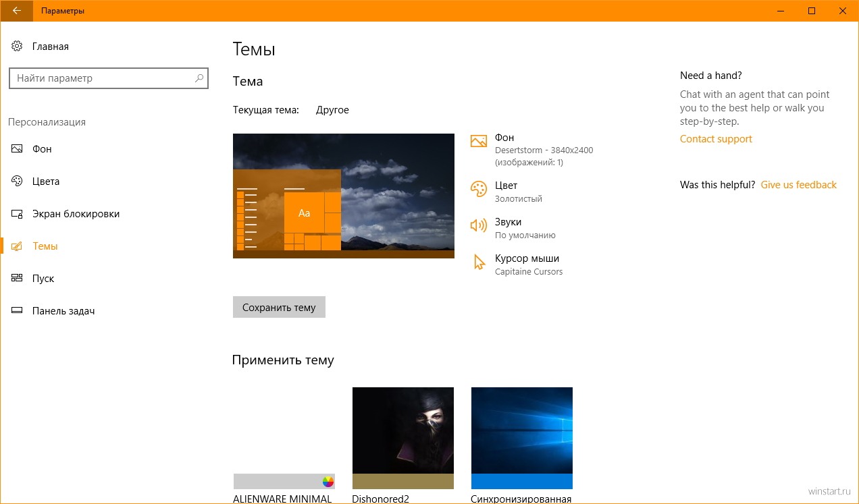The height and width of the screenshot is (504, 859).
Task: Click the Need a hand? heading
Action: coord(711,76)
